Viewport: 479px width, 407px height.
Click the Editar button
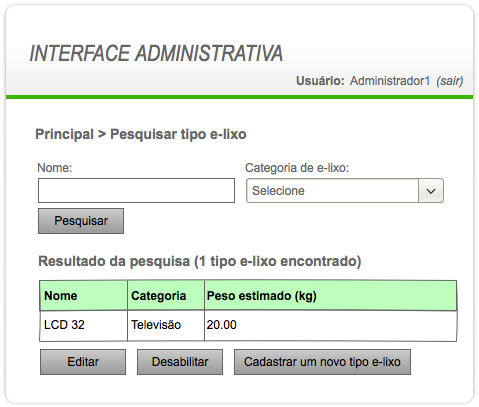(x=83, y=362)
